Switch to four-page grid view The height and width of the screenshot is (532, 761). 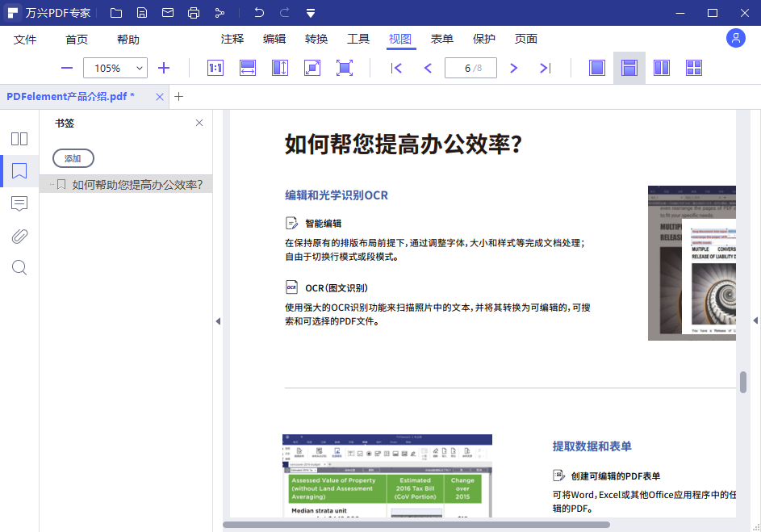(693, 68)
